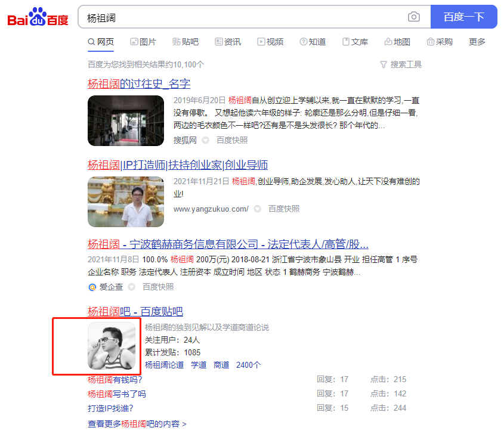This screenshot has width=504, height=431.
Task: Open the 杨祖阔有钱吗? post
Action: [115, 379]
